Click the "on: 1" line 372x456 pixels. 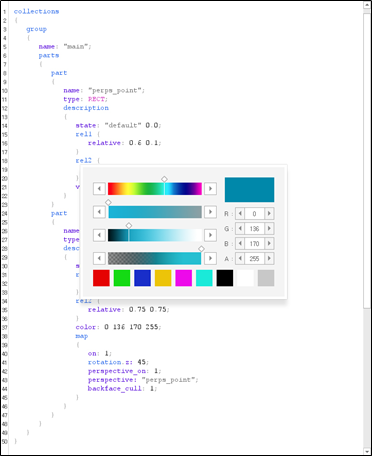[100, 353]
